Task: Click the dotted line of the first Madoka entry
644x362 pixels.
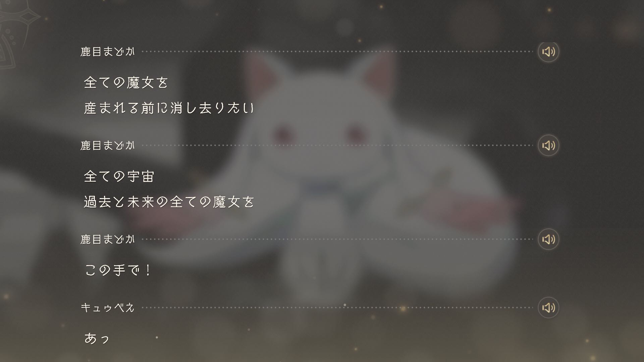Action: 337,52
